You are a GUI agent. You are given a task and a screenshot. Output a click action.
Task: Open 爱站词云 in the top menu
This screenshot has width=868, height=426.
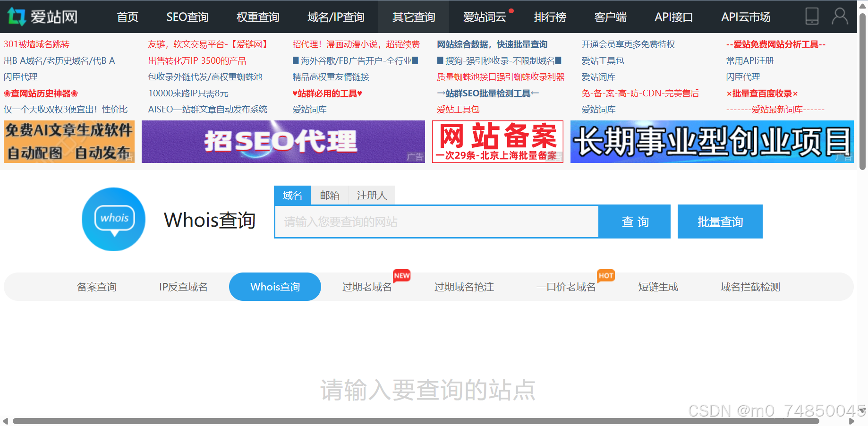pos(485,17)
